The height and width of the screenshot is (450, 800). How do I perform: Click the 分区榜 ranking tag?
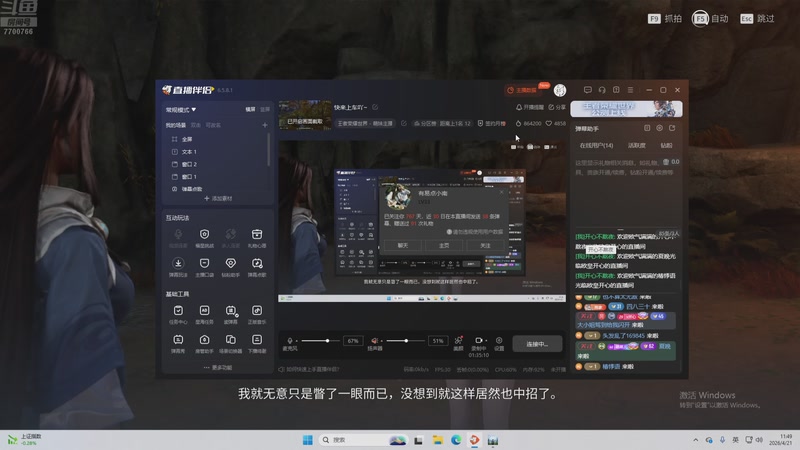pos(442,123)
